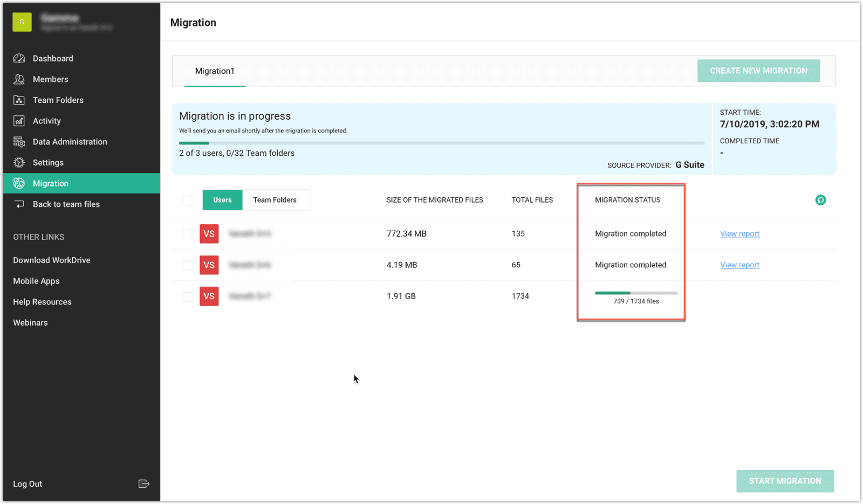Open Settings using the gear icon

[x=19, y=163]
